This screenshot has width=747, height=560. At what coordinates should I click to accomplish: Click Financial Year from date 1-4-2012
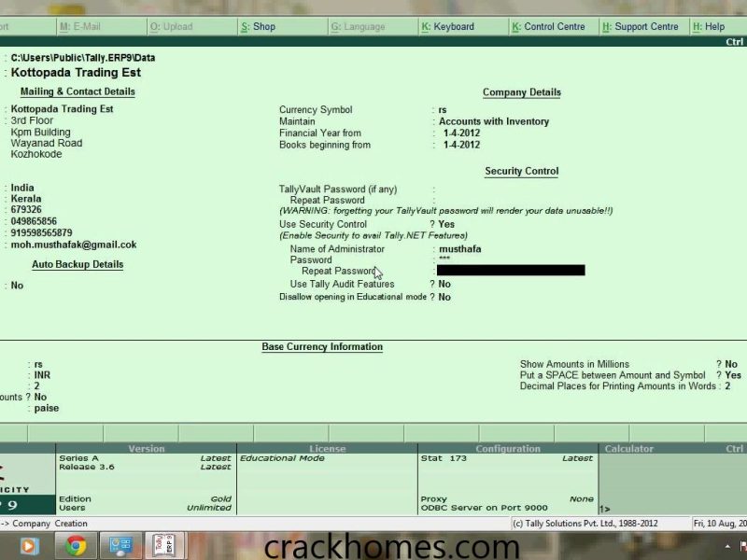point(461,133)
